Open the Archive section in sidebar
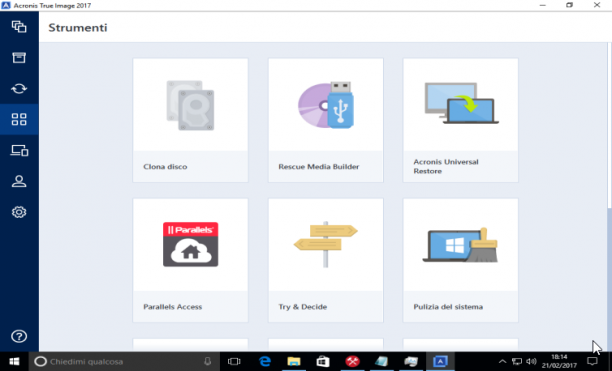The image size is (612, 371). pos(19,57)
